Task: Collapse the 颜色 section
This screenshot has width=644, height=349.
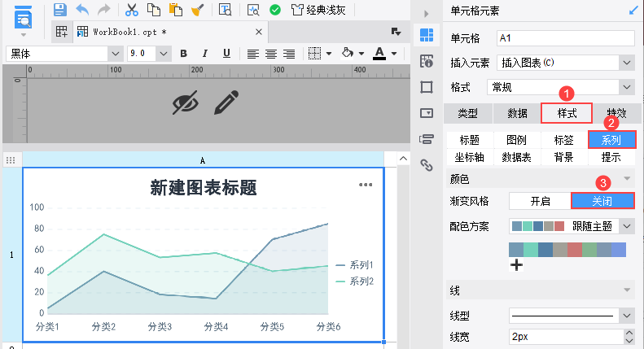Action: click(x=627, y=179)
